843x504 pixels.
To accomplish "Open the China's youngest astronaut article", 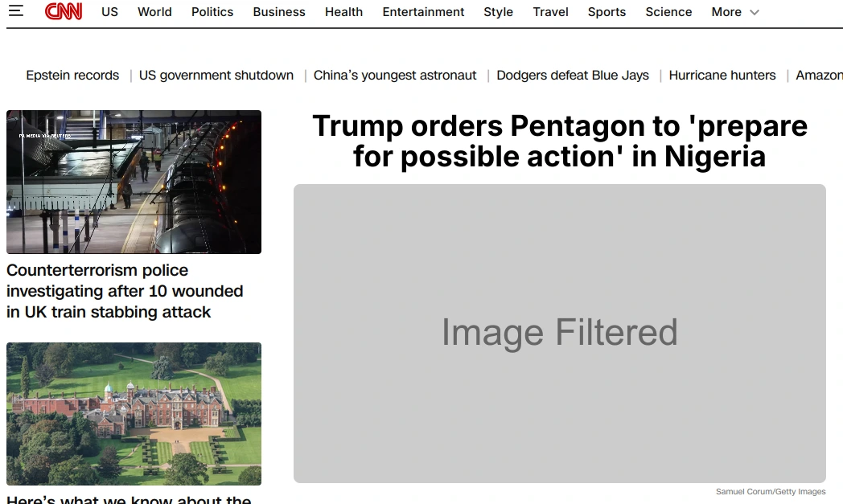I will (394, 75).
